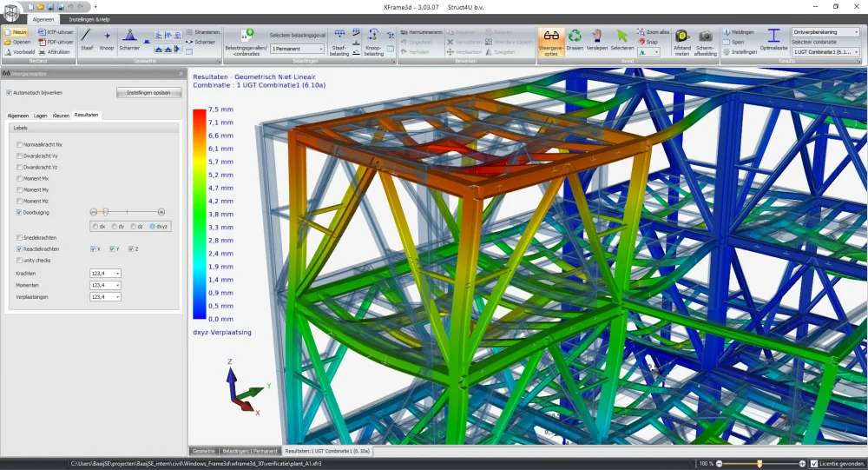The height and width of the screenshot is (470, 868).
Task: Enable Moment My label
Action: tap(19, 189)
